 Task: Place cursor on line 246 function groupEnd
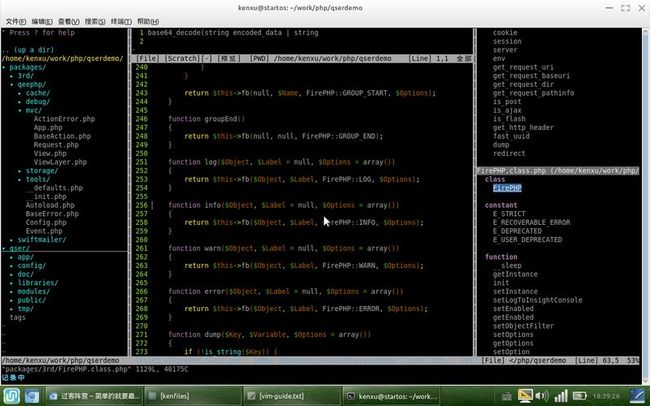[206, 119]
